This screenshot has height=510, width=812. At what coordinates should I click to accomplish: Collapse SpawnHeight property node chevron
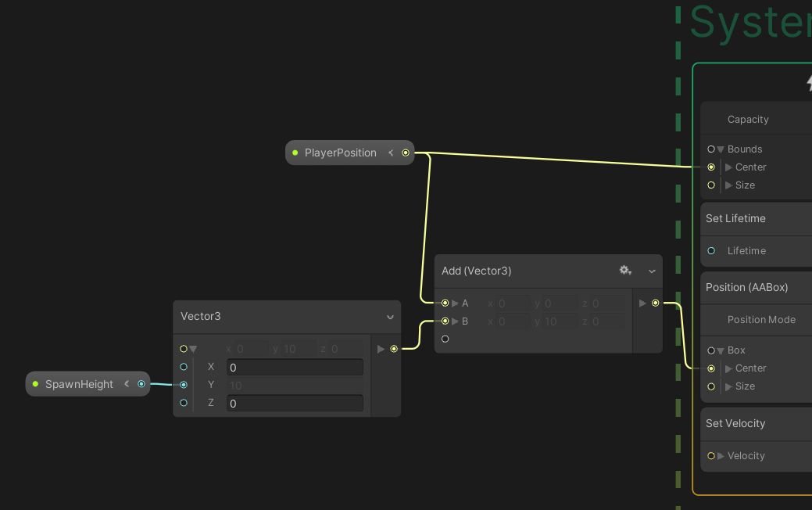[x=127, y=383]
